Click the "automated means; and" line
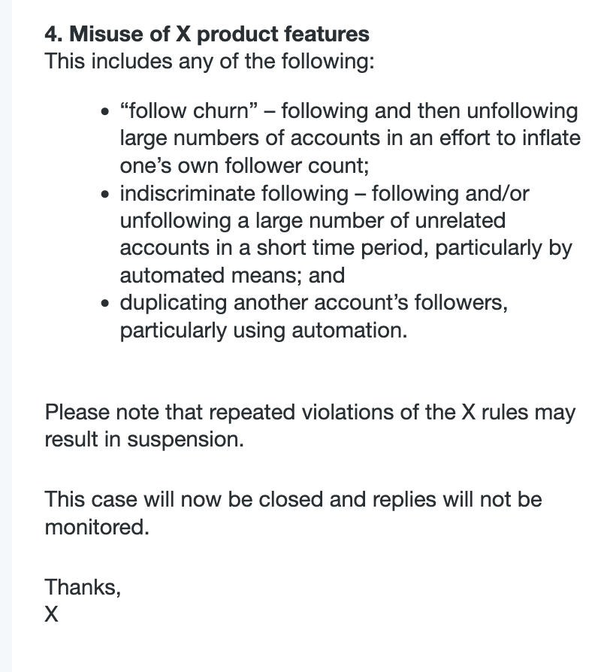 point(232,275)
